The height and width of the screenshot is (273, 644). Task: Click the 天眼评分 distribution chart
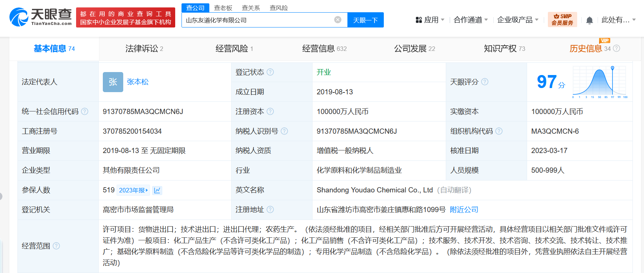(x=600, y=82)
